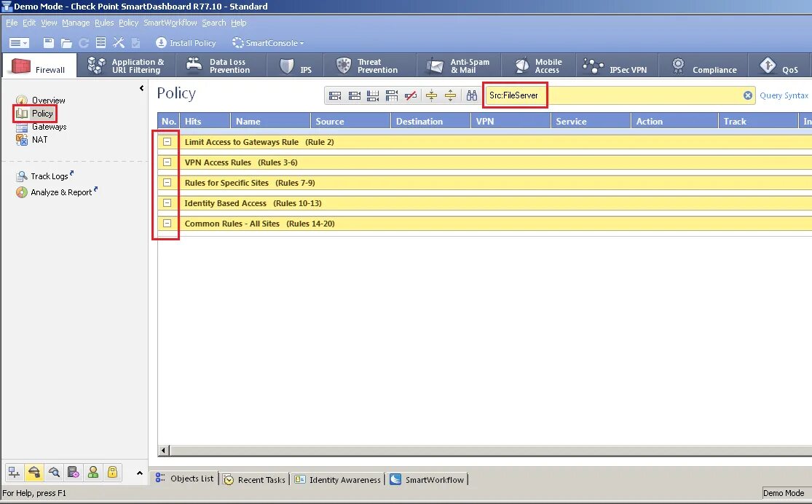Image resolution: width=812 pixels, height=504 pixels.
Task: Click the binoculars search icon
Action: (472, 95)
